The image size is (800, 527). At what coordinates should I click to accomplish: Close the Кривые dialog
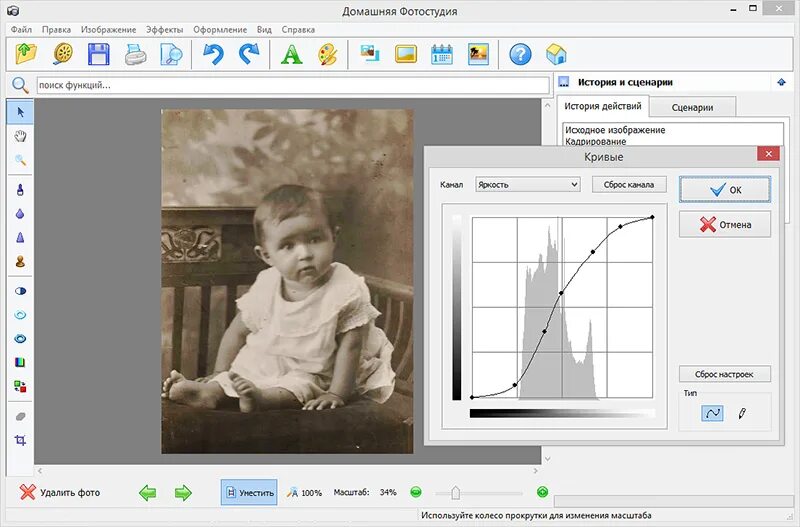pos(768,154)
